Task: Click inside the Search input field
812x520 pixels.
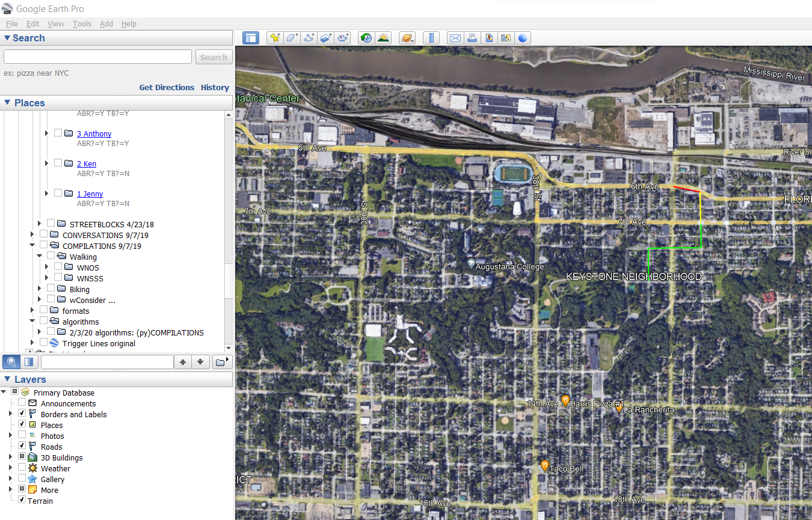Action: [97, 57]
